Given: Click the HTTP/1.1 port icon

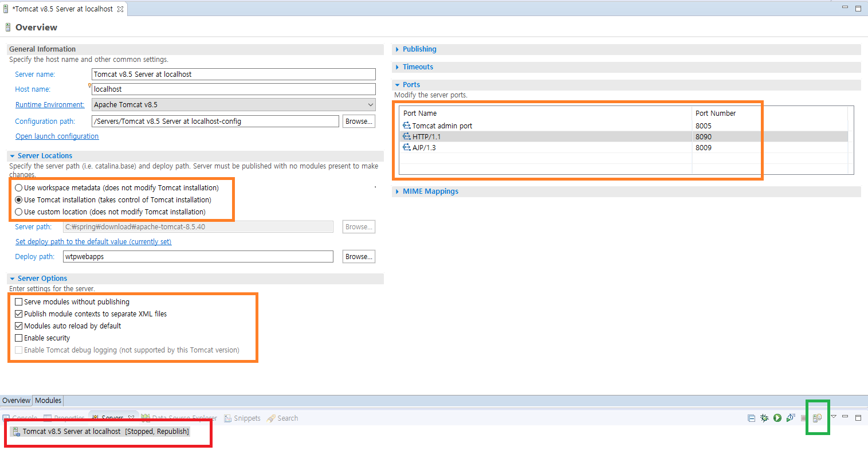Looking at the screenshot, I should click(407, 136).
